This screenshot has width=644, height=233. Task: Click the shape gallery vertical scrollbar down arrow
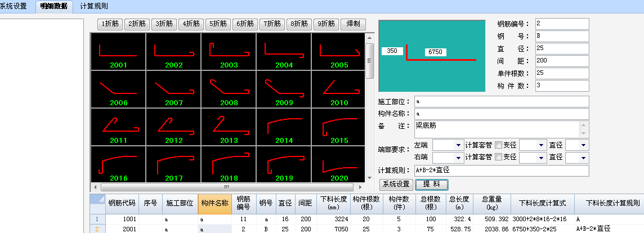tap(370, 179)
